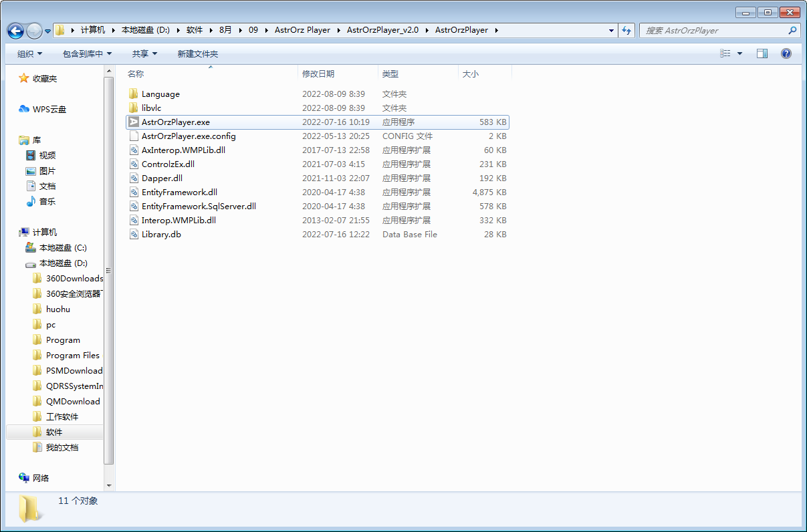Open the huohu folder in tree
The image size is (807, 532).
point(58,309)
